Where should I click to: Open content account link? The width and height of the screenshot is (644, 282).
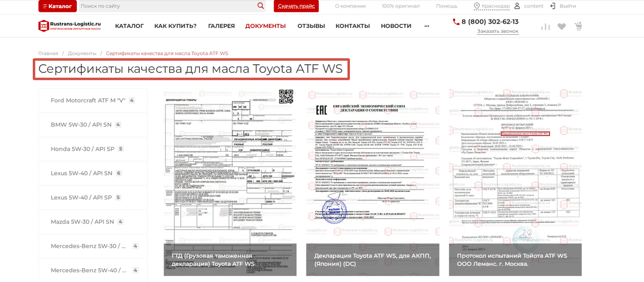pos(533,6)
